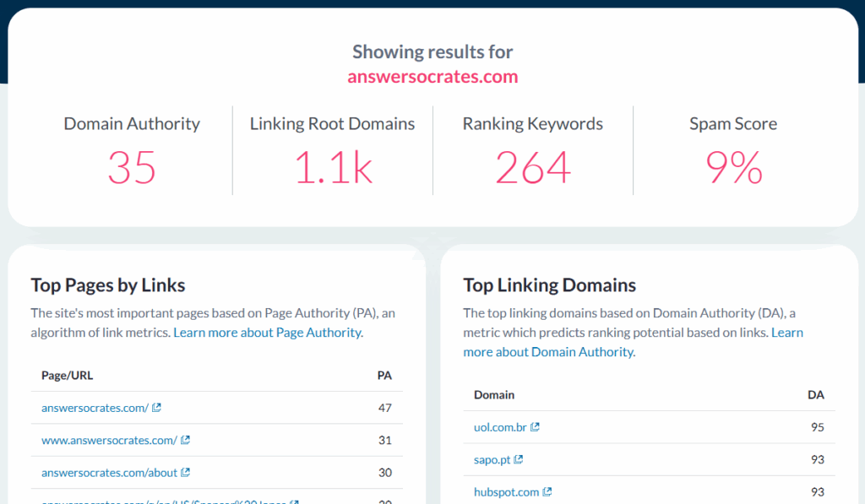
Task: Visit the uol.com.br domain link text
Action: point(500,427)
